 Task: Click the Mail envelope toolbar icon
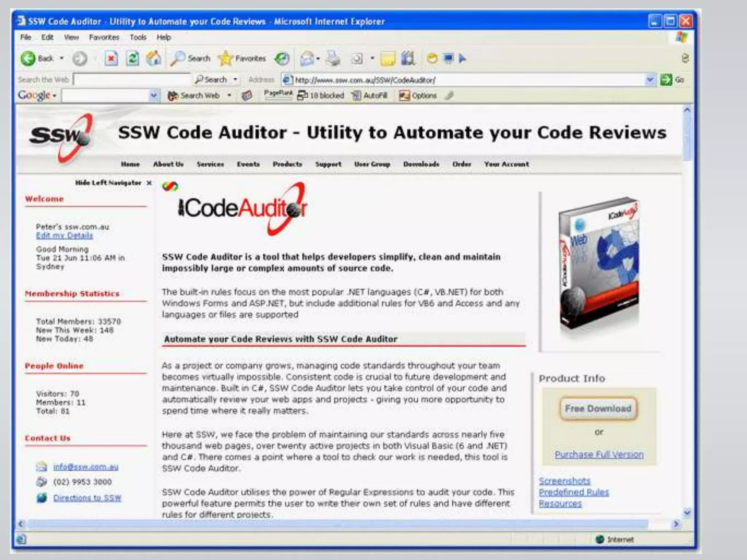307,58
